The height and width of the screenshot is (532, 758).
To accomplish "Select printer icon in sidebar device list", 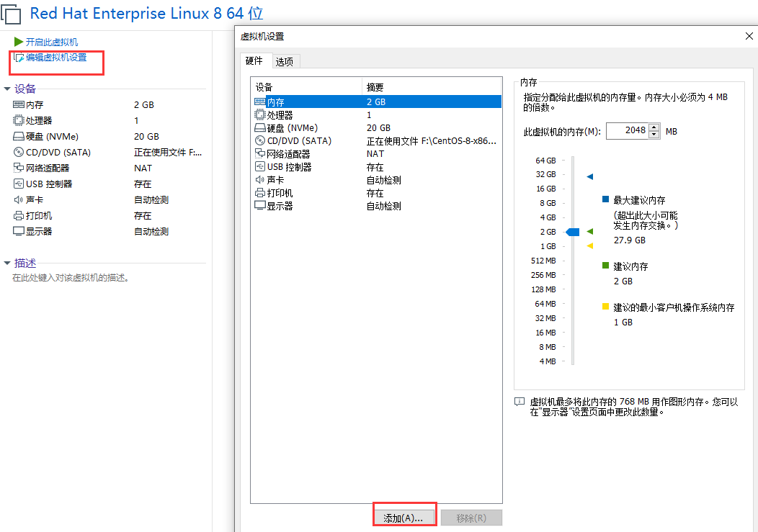I will (x=18, y=215).
